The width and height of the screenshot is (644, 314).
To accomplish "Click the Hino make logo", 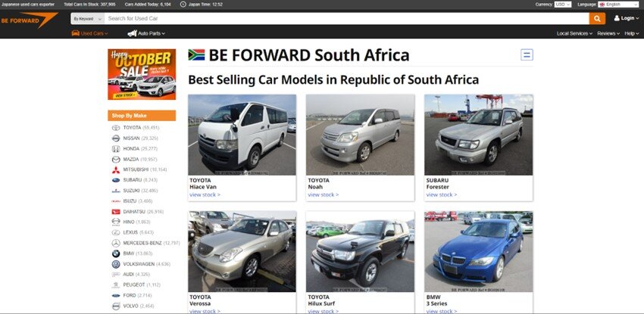I will 116,222.
